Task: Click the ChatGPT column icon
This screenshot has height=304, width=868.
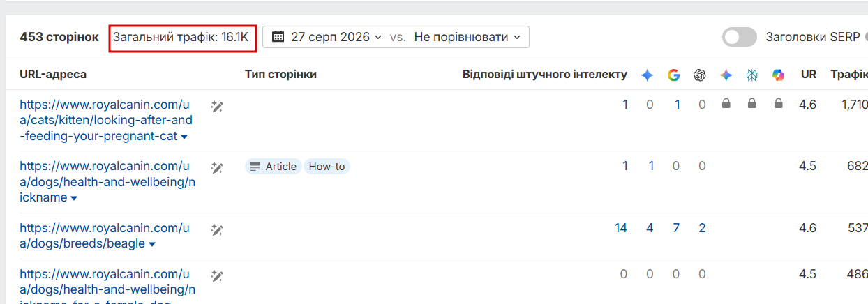Action: coord(700,75)
